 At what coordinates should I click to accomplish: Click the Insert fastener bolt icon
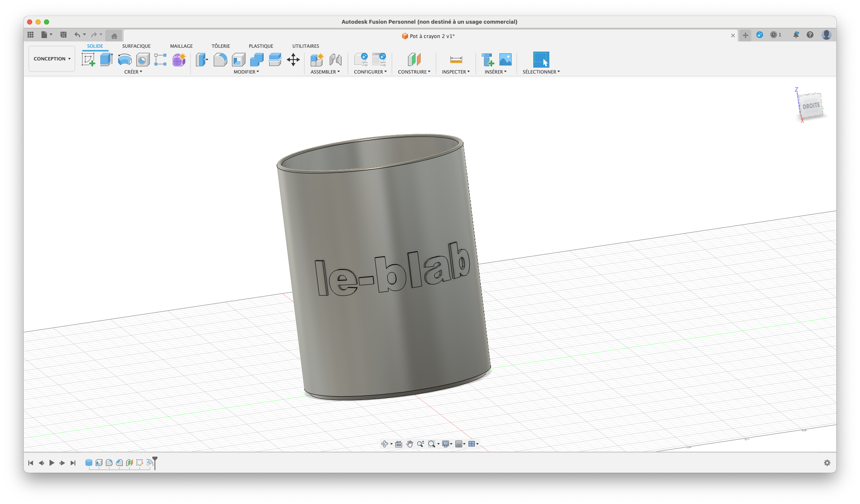(487, 60)
